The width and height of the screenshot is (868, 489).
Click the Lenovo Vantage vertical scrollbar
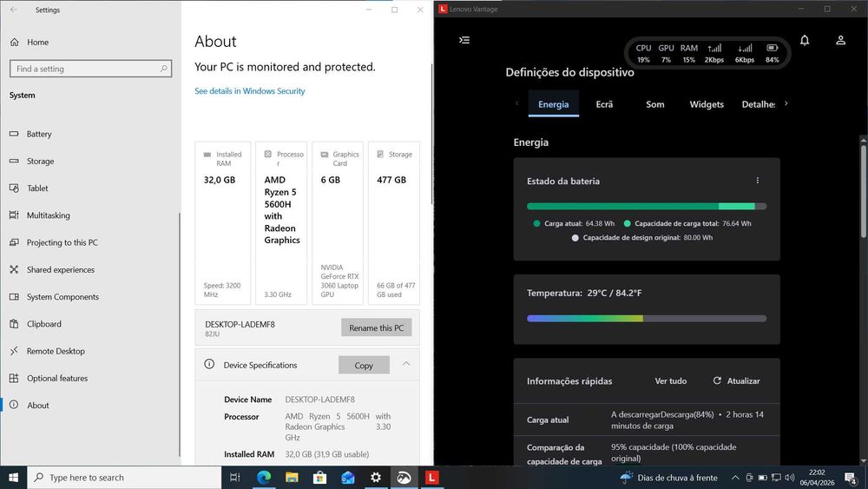tap(863, 188)
